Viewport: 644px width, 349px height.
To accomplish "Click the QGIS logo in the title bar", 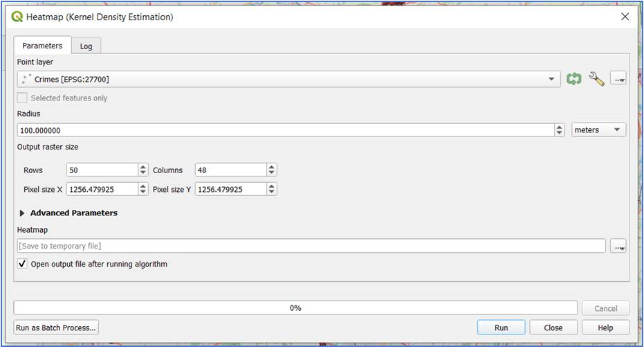I will coord(17,17).
